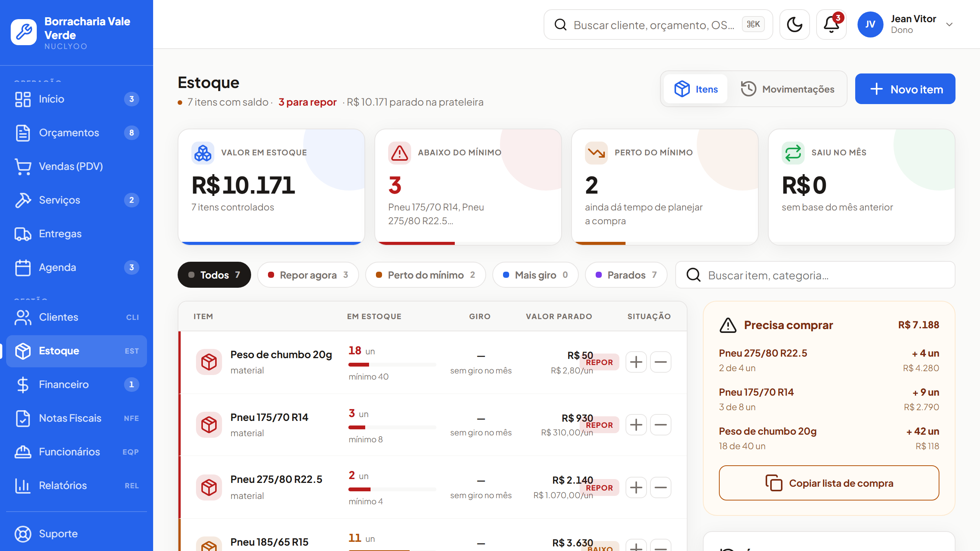
Task: Expand Jean Vitor user menu chevron
Action: point(949,24)
